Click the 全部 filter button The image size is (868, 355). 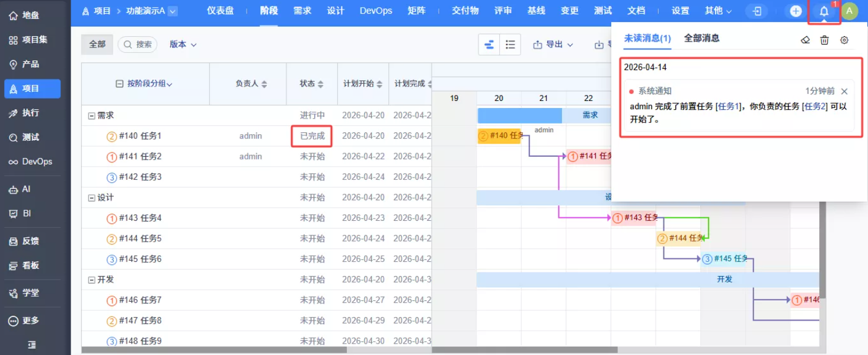(x=97, y=45)
